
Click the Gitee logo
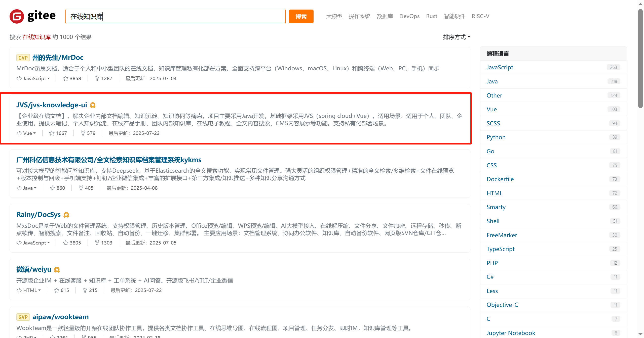coord(32,16)
